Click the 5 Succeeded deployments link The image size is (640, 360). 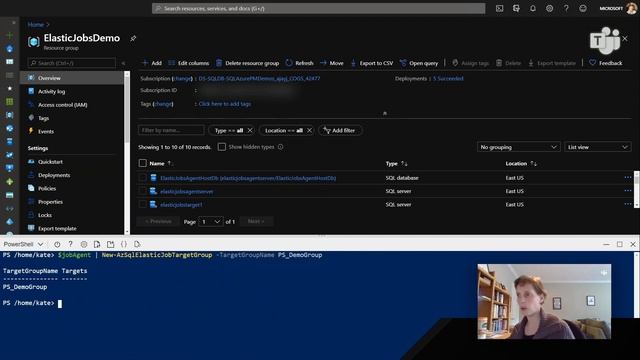pyautogui.click(x=448, y=78)
